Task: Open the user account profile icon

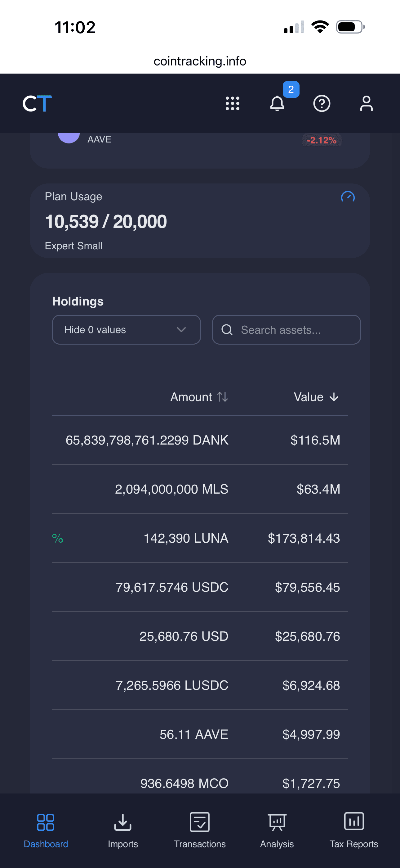Action: point(366,103)
